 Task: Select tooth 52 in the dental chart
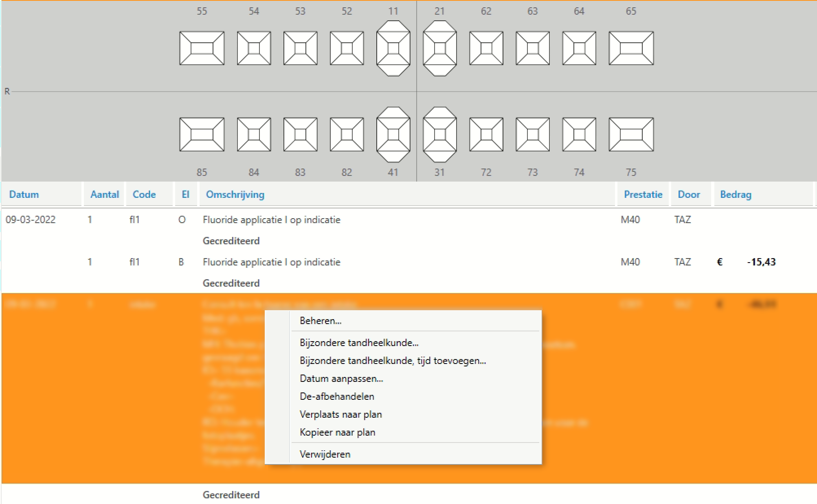(x=347, y=48)
